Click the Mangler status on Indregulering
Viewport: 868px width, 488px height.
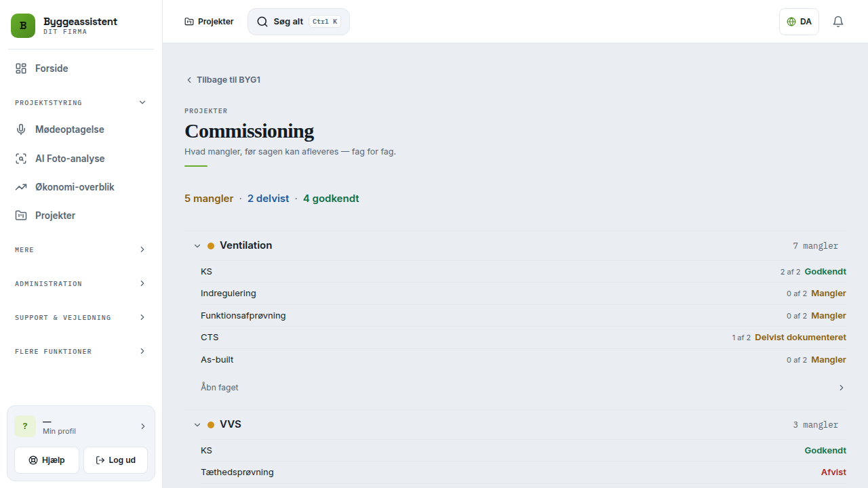pyautogui.click(x=829, y=293)
